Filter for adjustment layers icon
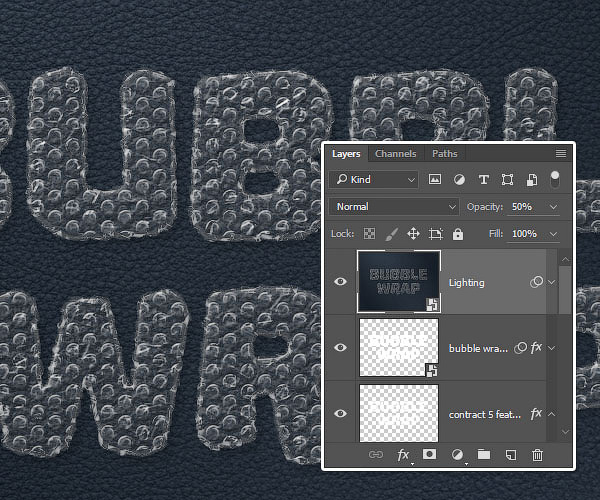The image size is (600, 500). tap(459, 179)
